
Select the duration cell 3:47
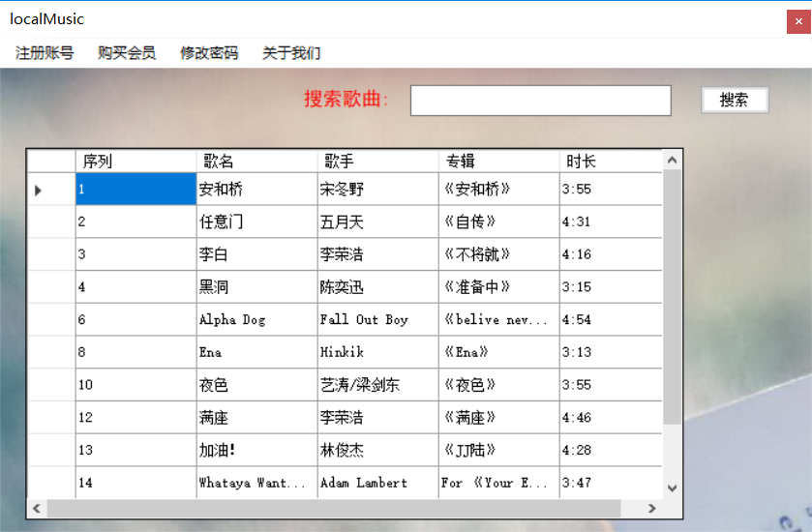tap(611, 483)
